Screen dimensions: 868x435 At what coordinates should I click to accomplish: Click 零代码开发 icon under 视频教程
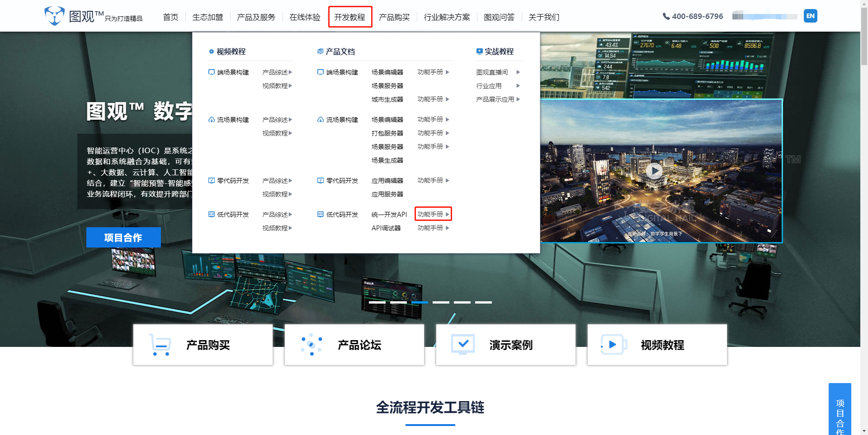click(211, 181)
